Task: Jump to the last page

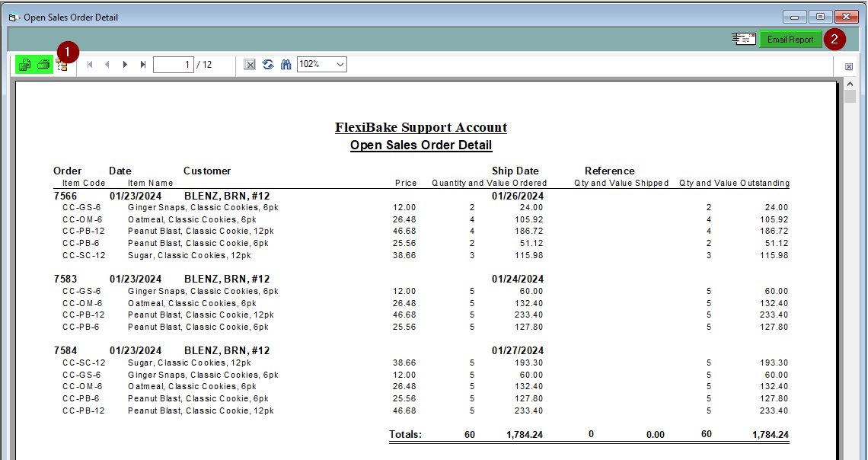Action: coord(143,65)
